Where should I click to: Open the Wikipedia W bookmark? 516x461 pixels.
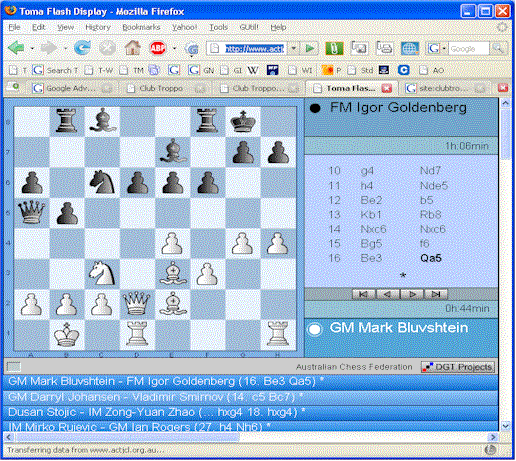tap(253, 70)
